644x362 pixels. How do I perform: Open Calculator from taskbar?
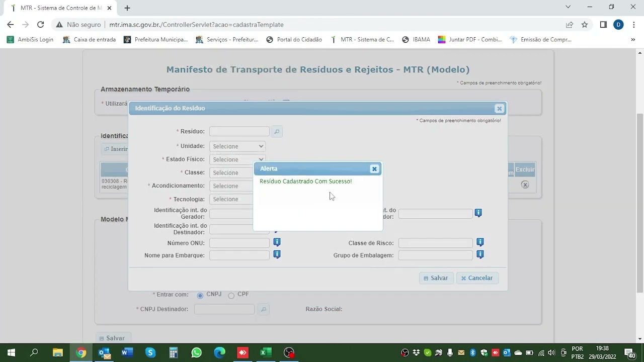click(174, 352)
